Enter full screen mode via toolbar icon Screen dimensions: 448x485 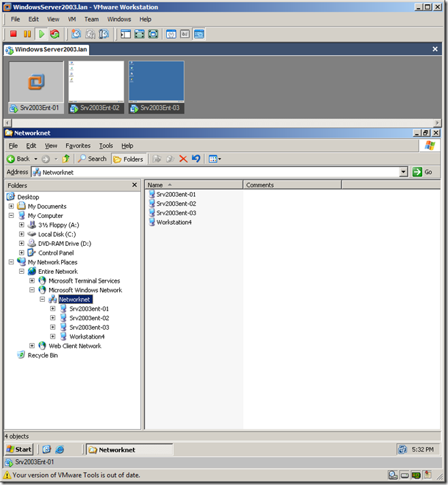[x=153, y=33]
